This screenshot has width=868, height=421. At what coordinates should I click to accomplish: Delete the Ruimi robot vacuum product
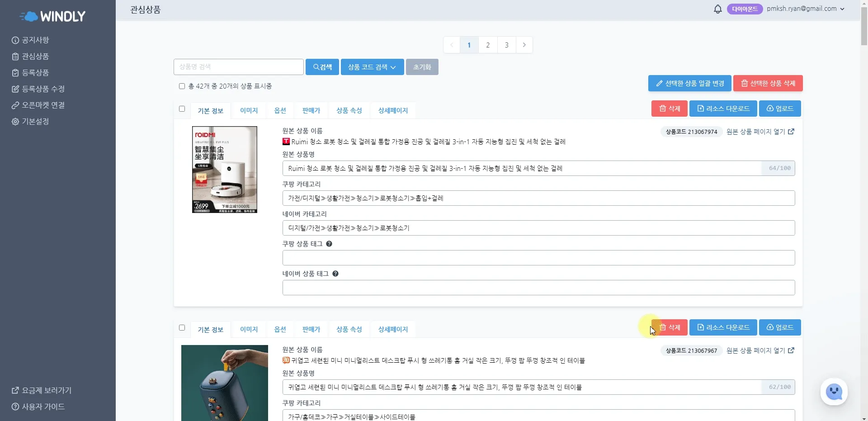[670, 109]
